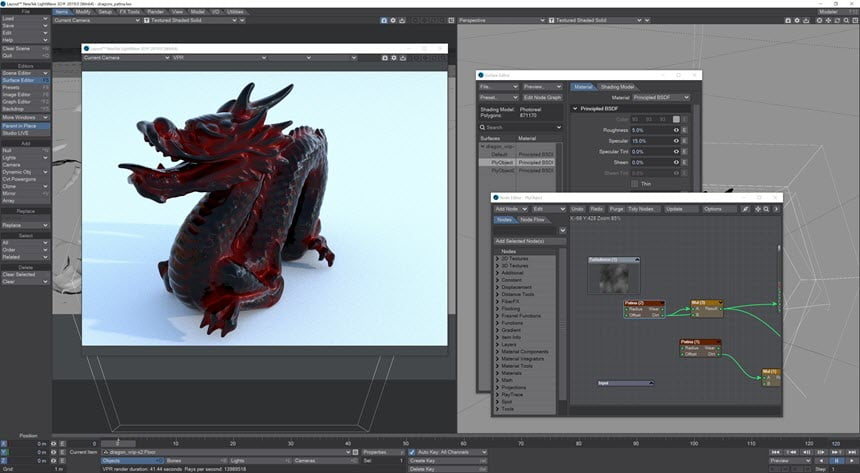Click play forward button in transport
The image size is (860, 473).
pyautogui.click(x=852, y=461)
